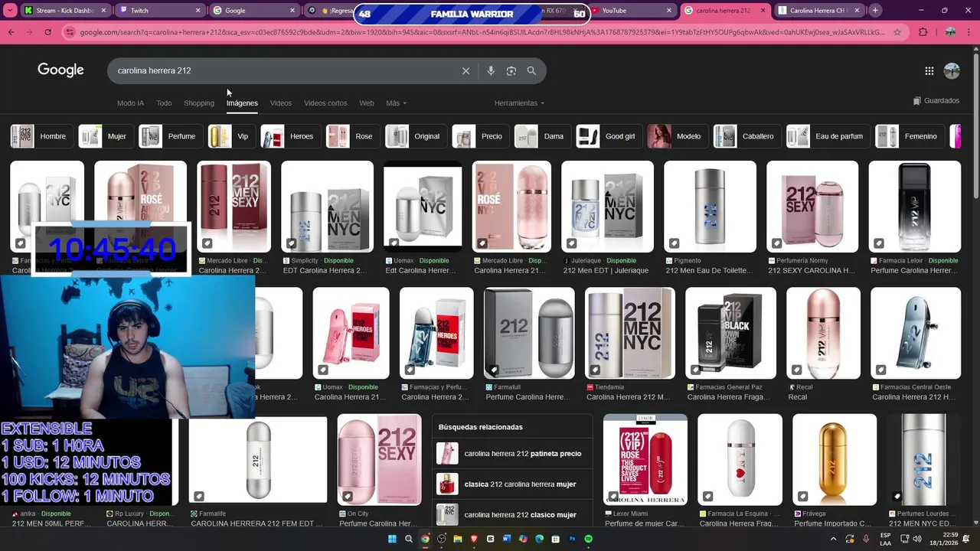Open Google Lens image search icon
Screen dimensions: 980x551
511,70
